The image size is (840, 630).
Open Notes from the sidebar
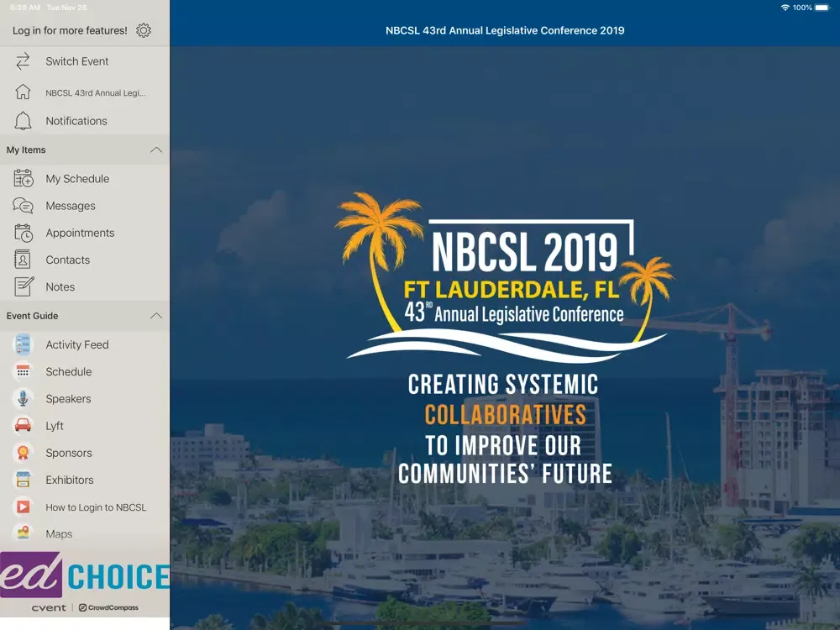tap(85, 286)
